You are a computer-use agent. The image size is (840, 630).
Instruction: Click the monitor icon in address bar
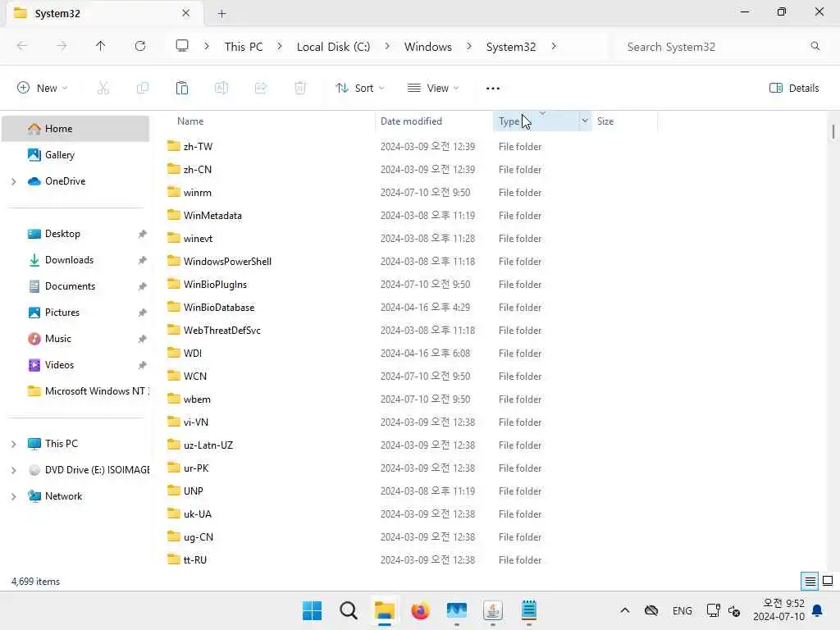[x=182, y=46]
